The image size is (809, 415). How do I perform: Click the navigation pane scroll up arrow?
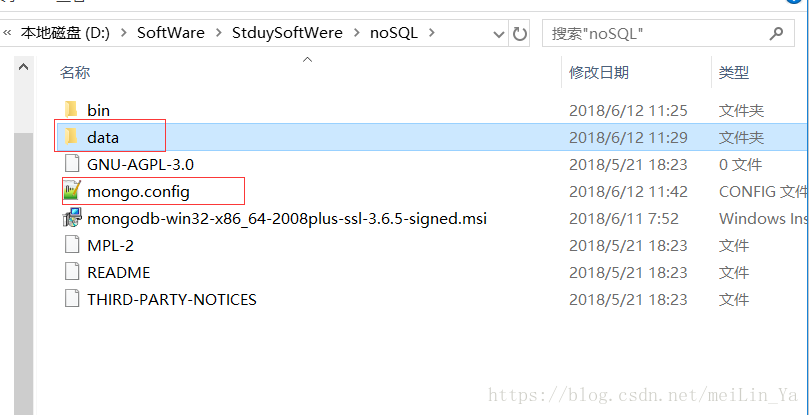[x=23, y=67]
